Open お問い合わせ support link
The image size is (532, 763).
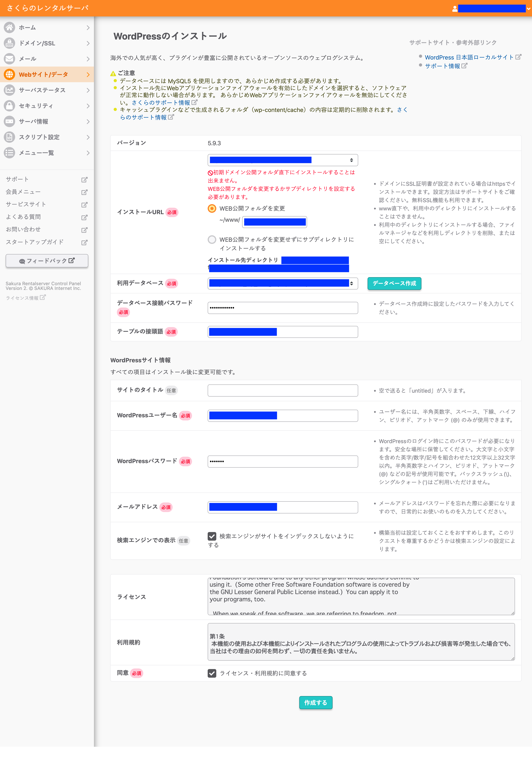[x=23, y=229]
